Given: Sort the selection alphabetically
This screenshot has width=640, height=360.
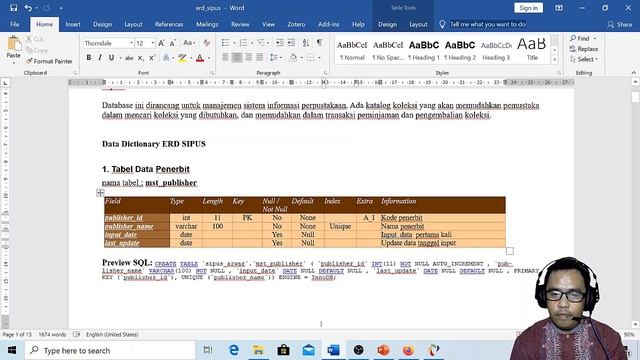Looking at the screenshot, I should tap(306, 43).
